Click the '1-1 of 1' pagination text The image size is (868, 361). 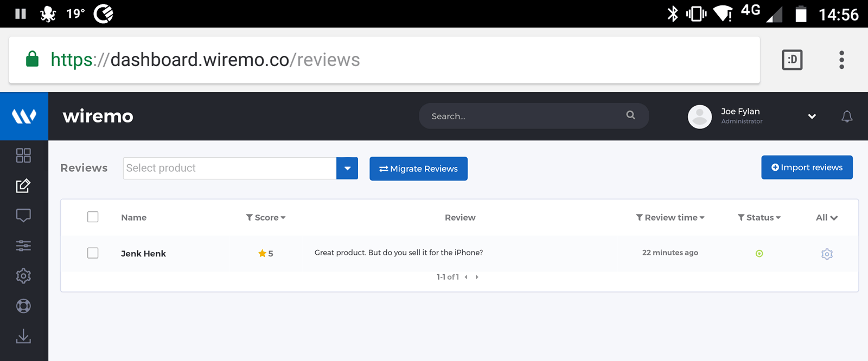(x=448, y=277)
